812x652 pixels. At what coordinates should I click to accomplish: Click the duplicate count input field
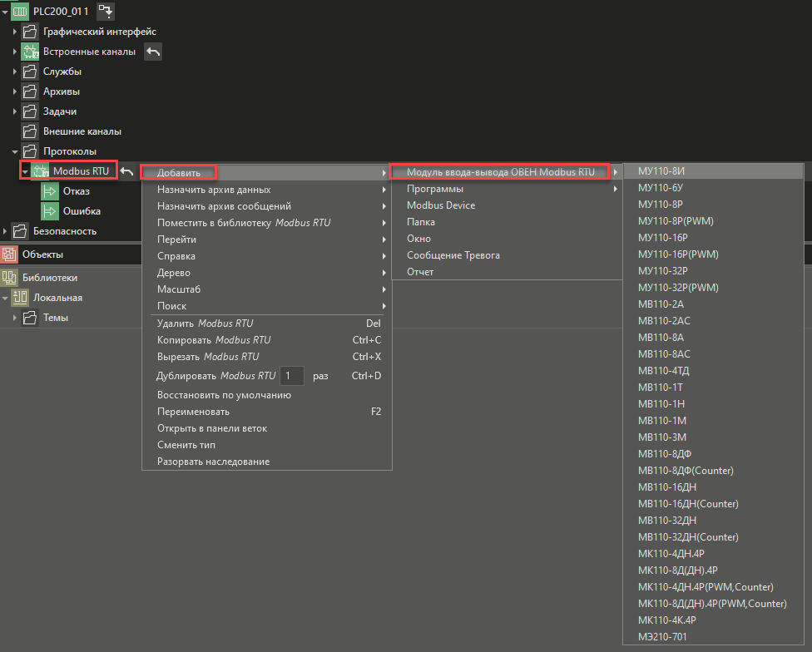291,376
